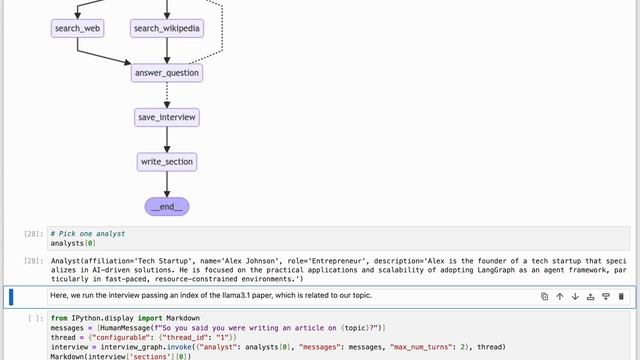Delete the selected markdown cell
The image size is (640, 360).
pyautogui.click(x=621, y=296)
